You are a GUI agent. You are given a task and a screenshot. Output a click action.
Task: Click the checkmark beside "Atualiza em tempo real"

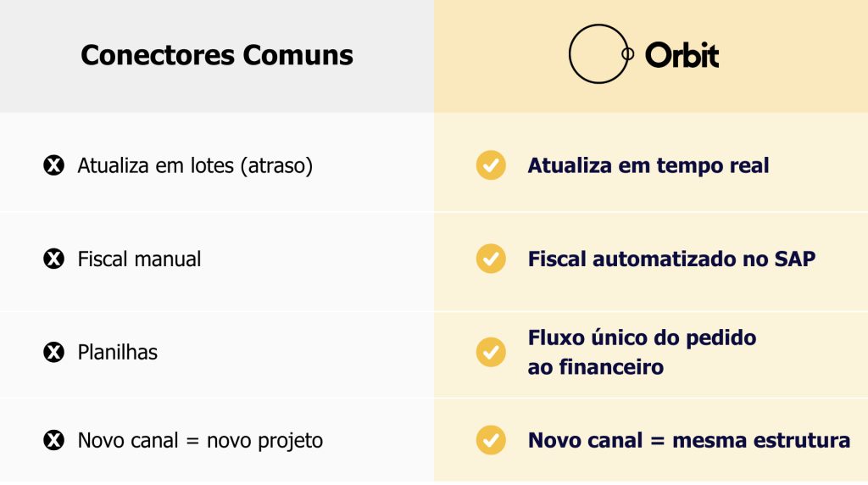491,165
